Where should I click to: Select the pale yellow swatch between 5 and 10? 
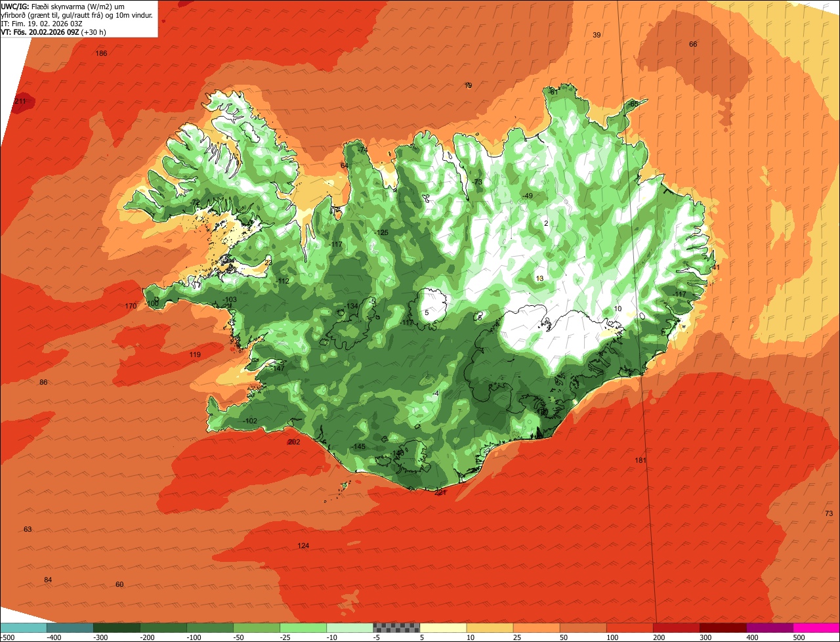coord(443,628)
